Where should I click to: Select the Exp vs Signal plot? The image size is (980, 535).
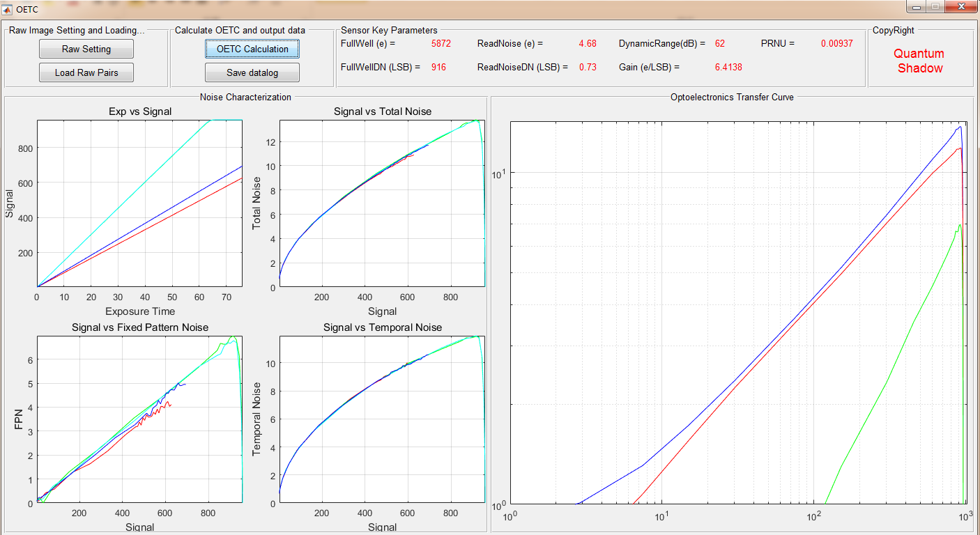[139, 203]
